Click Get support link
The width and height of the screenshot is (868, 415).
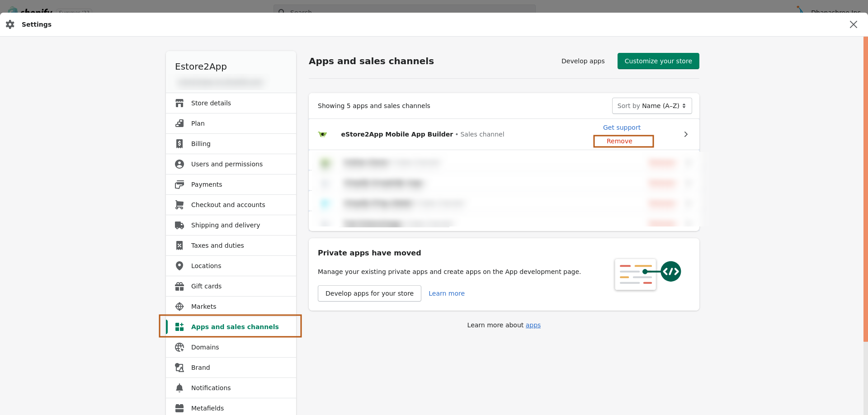coord(622,127)
